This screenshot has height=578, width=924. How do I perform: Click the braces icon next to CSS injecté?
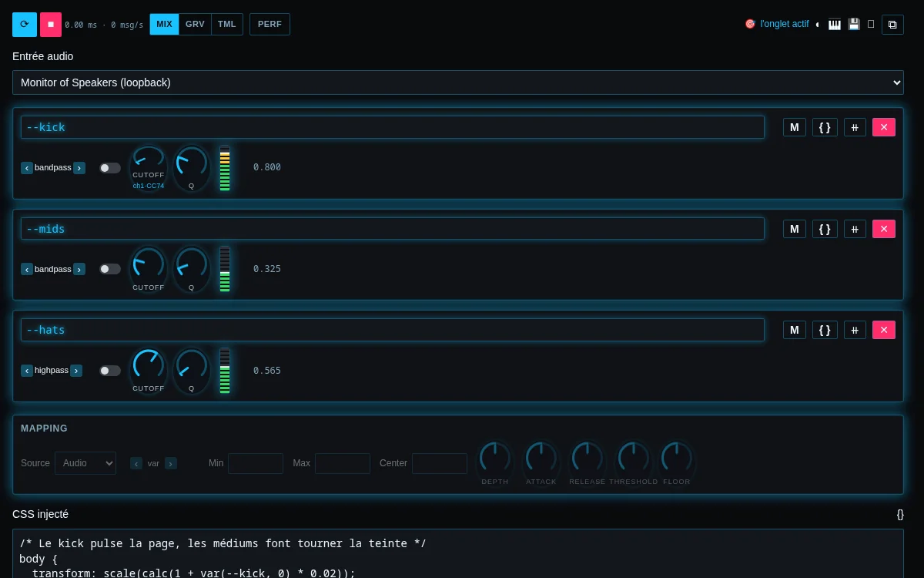(x=900, y=514)
